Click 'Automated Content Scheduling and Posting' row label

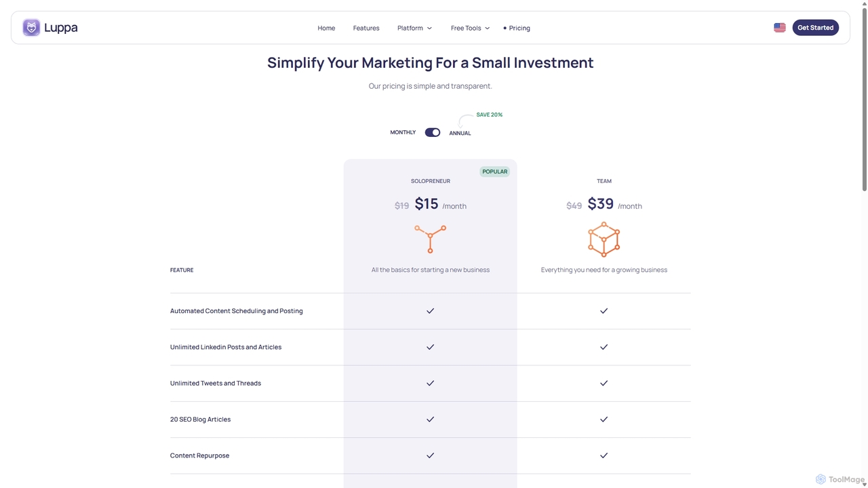click(x=237, y=311)
